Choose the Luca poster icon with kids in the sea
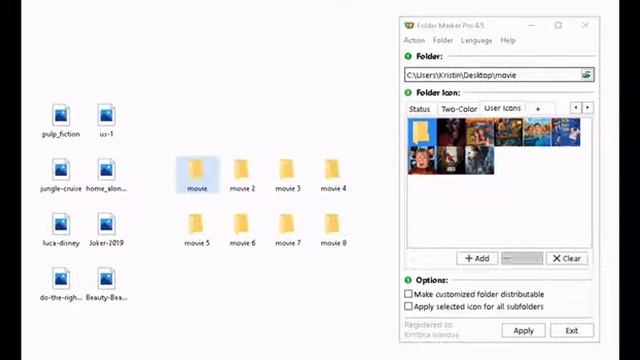The width and height of the screenshot is (640, 360). (537, 132)
